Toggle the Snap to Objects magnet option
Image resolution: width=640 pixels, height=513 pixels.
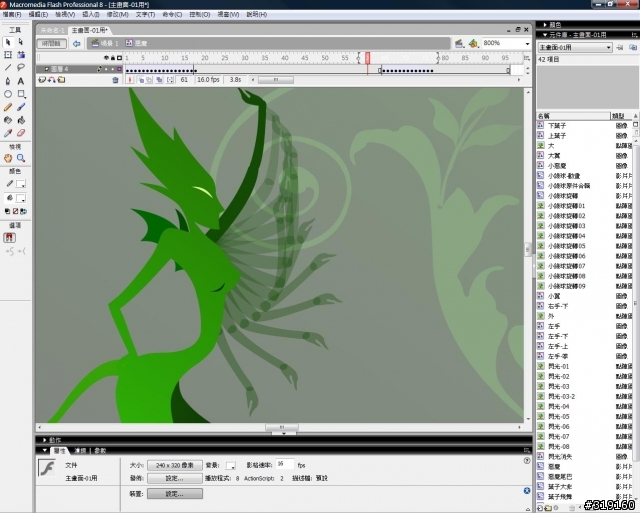9,238
